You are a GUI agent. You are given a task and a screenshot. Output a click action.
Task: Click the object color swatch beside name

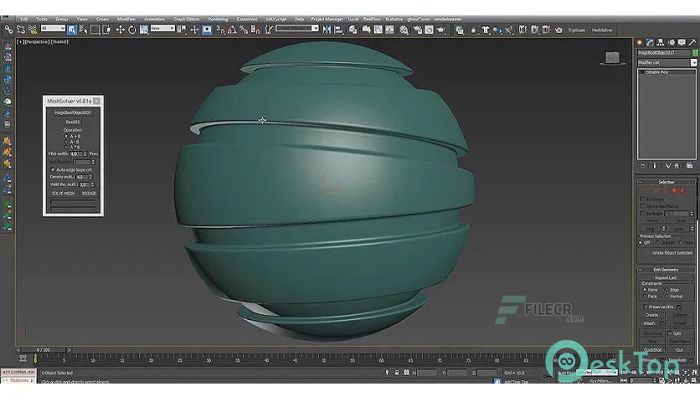point(695,53)
